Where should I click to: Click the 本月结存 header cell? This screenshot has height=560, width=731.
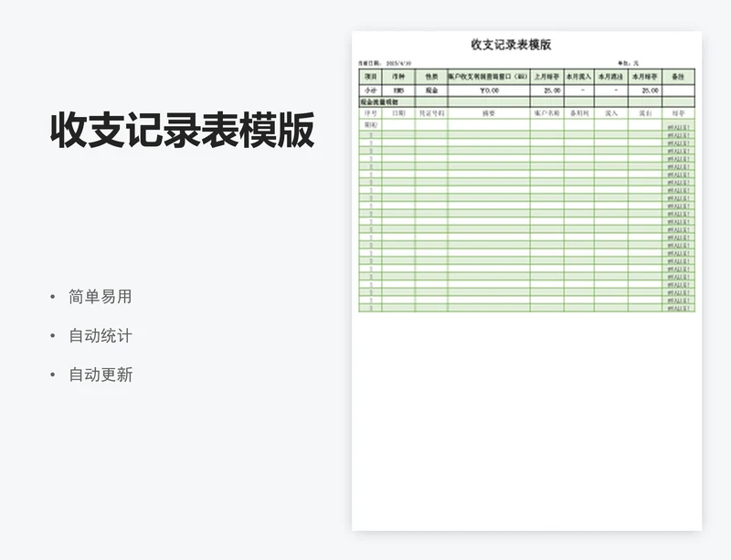point(645,77)
